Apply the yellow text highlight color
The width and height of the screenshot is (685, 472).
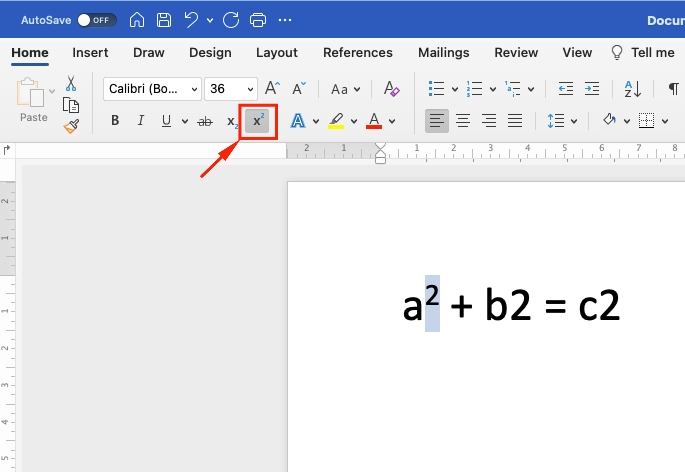336,121
